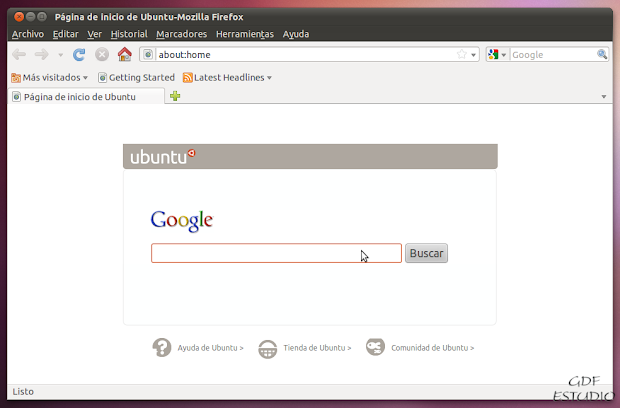Image resolution: width=620 pixels, height=408 pixels.
Task: Open the Tienda de Ubuntu link
Action: pyautogui.click(x=317, y=348)
